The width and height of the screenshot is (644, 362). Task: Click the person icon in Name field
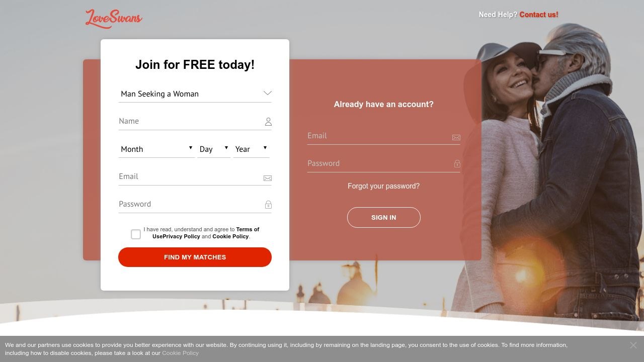pos(268,122)
